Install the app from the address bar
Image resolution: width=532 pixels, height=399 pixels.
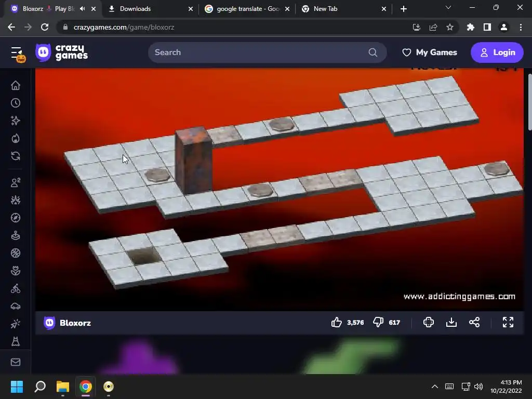pos(416,27)
